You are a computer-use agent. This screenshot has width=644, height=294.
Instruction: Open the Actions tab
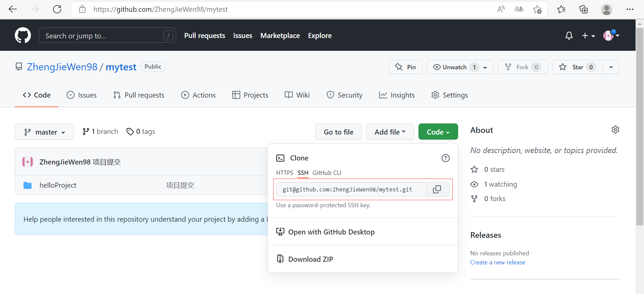[x=198, y=95]
